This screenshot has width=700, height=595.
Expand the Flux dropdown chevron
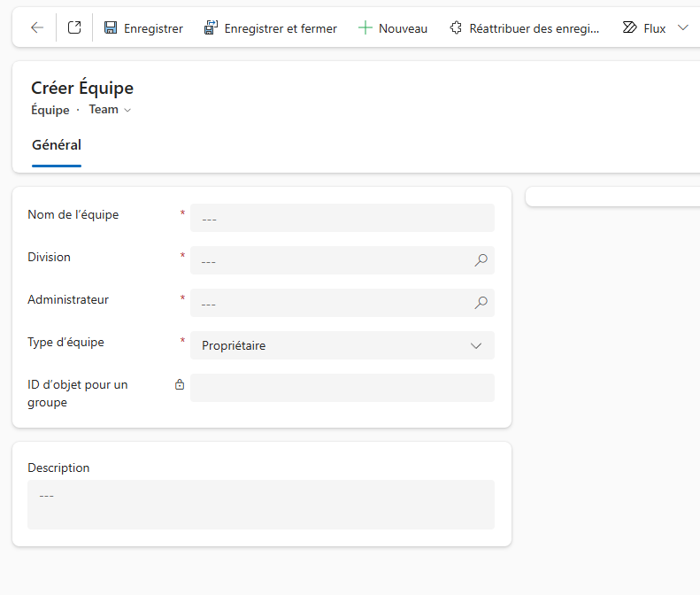click(682, 28)
